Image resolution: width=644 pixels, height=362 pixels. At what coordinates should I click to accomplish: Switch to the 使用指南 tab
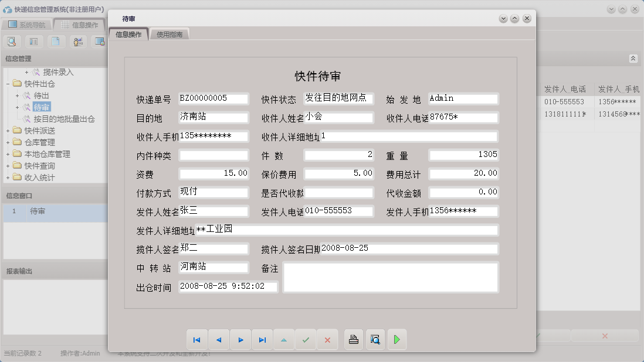click(x=169, y=33)
